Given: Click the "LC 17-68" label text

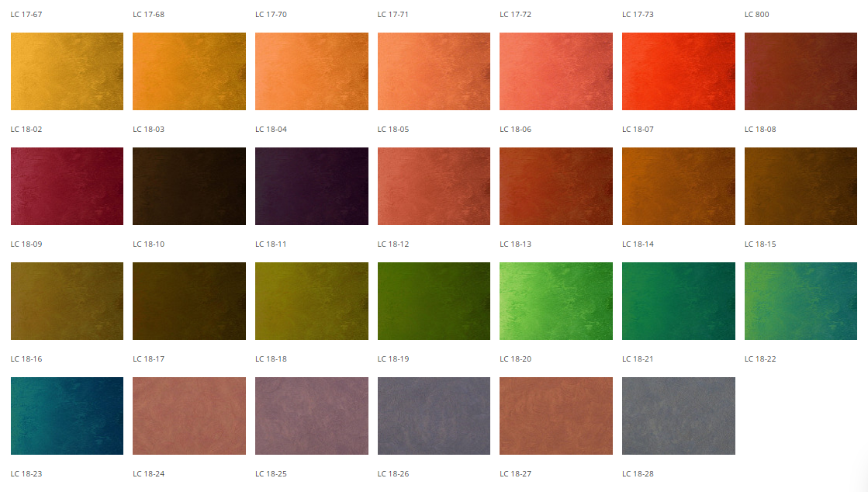Looking at the screenshot, I should [x=148, y=15].
